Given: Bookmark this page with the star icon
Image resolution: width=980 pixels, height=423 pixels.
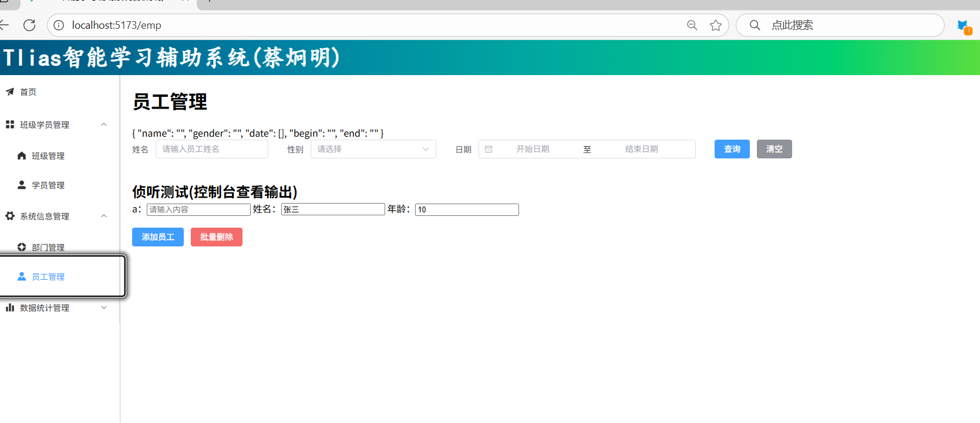Looking at the screenshot, I should [715, 25].
